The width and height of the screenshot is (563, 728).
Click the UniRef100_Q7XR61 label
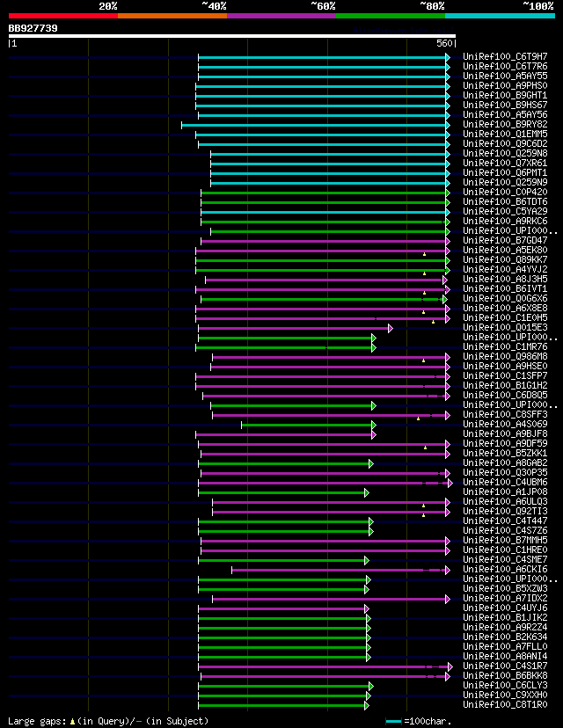(x=505, y=163)
